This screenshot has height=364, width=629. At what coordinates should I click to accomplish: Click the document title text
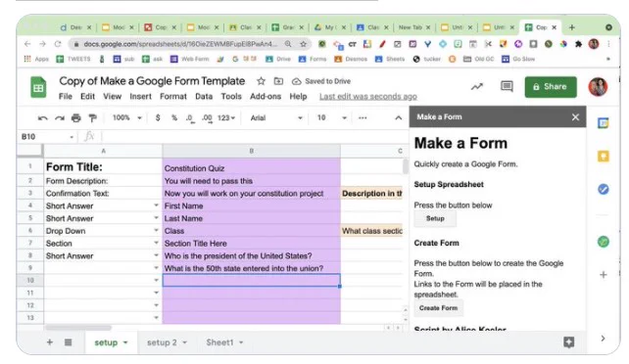[x=152, y=81]
